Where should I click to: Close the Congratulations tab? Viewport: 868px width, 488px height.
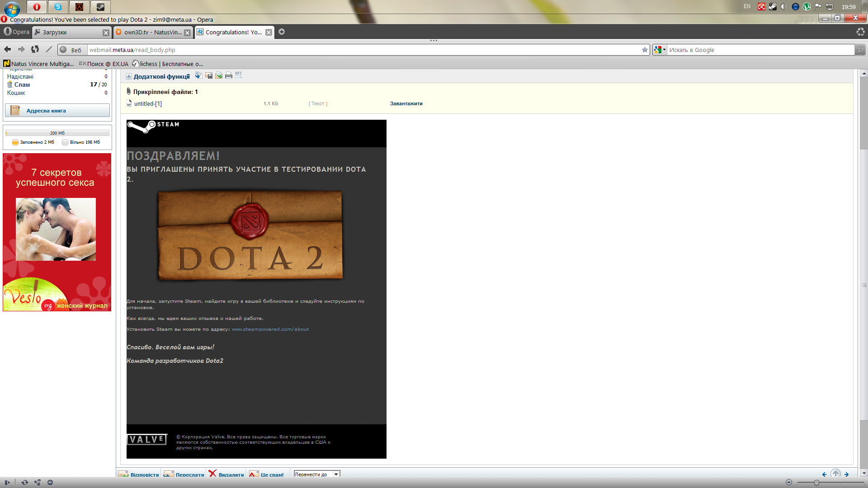click(269, 33)
